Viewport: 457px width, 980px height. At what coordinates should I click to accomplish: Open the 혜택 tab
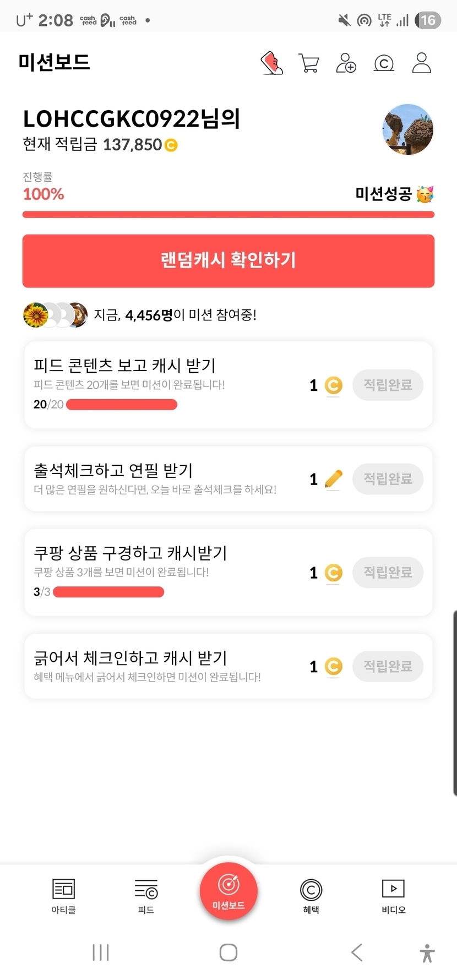(311, 896)
